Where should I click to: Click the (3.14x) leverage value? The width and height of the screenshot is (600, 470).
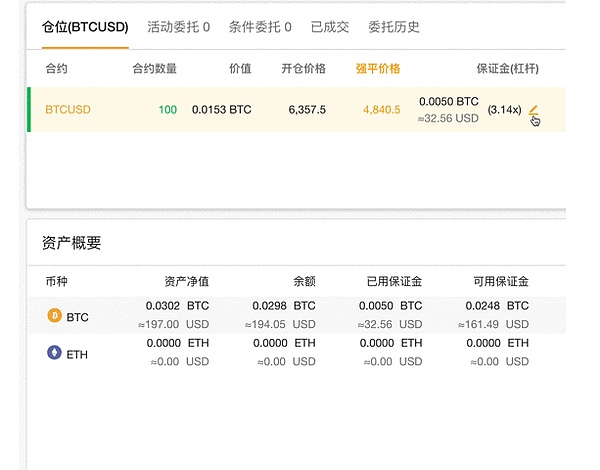tap(504, 110)
